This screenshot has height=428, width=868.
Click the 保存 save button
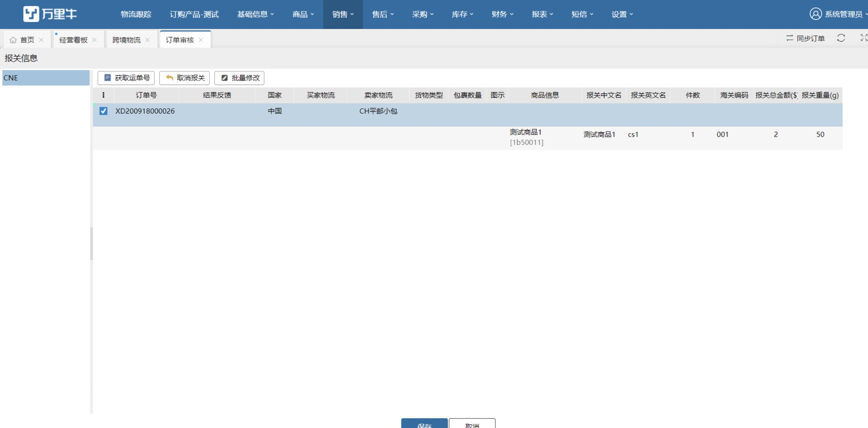coord(424,424)
